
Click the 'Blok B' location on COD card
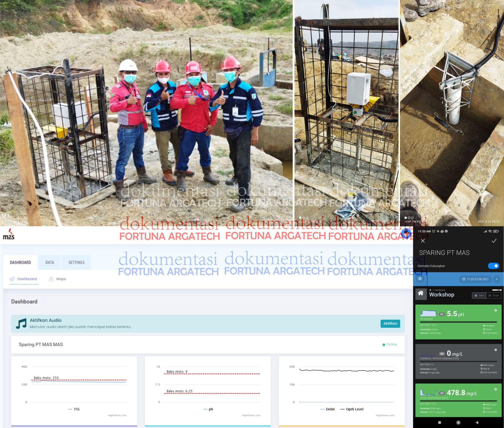[485, 369]
